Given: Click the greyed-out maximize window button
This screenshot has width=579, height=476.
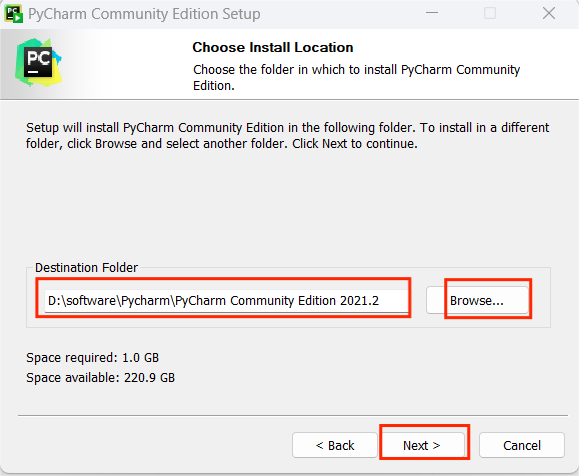Looking at the screenshot, I should coord(490,13).
